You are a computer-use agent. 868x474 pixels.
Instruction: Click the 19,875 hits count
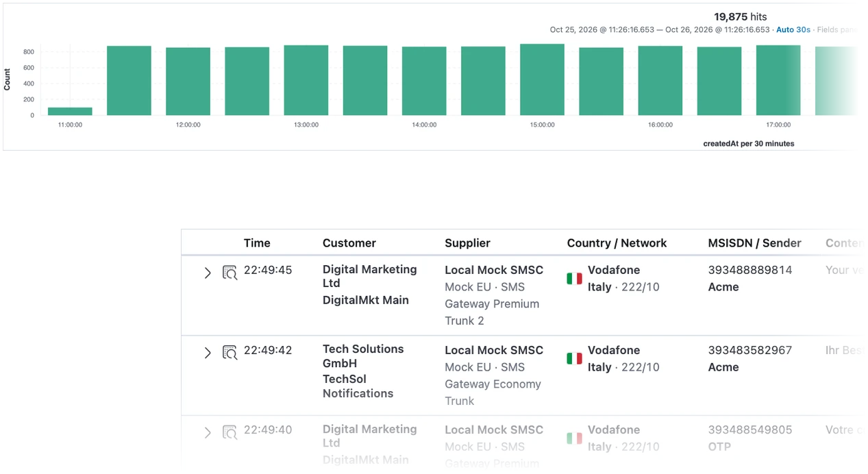(741, 16)
